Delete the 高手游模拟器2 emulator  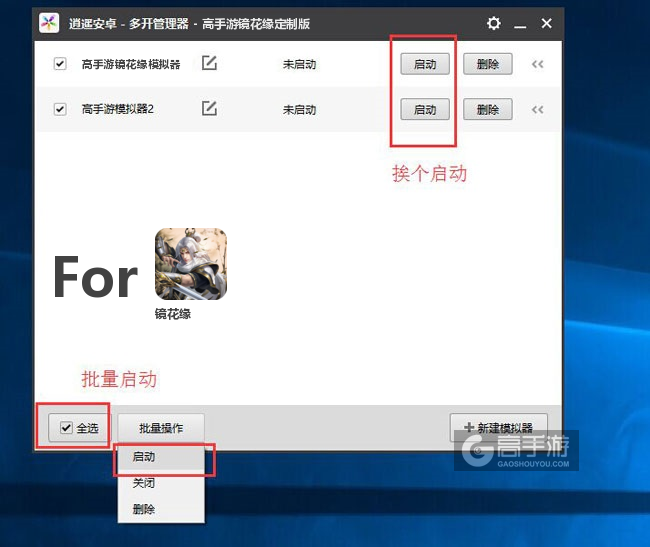(488, 109)
